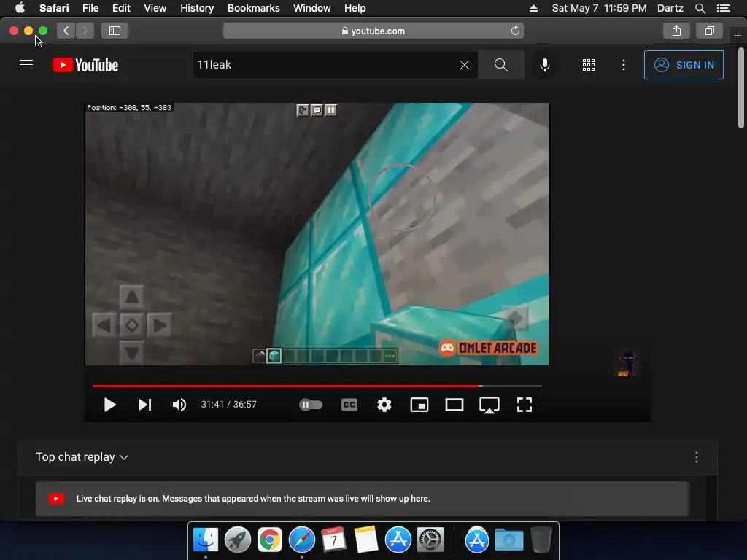Seek on the red video progress bar

tap(317, 386)
